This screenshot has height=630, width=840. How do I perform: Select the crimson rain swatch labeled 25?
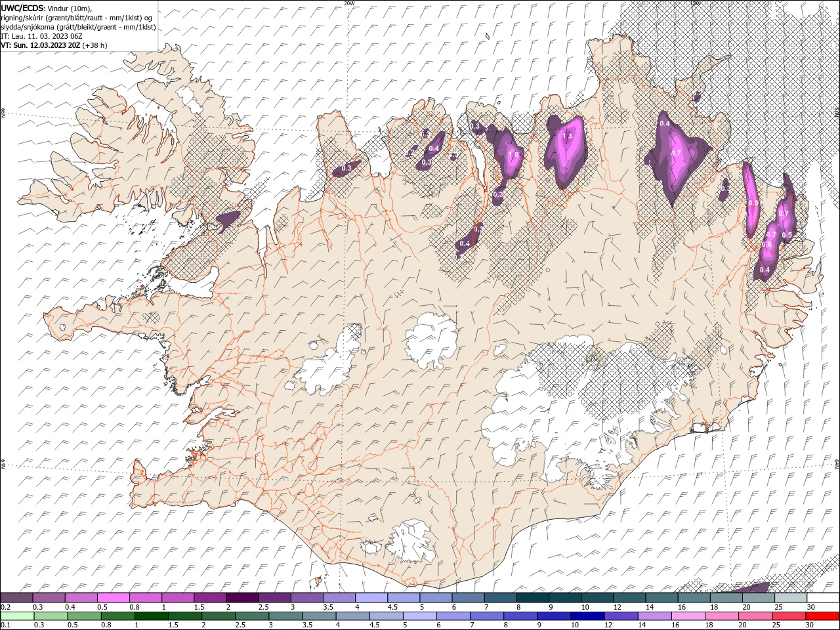(788, 616)
